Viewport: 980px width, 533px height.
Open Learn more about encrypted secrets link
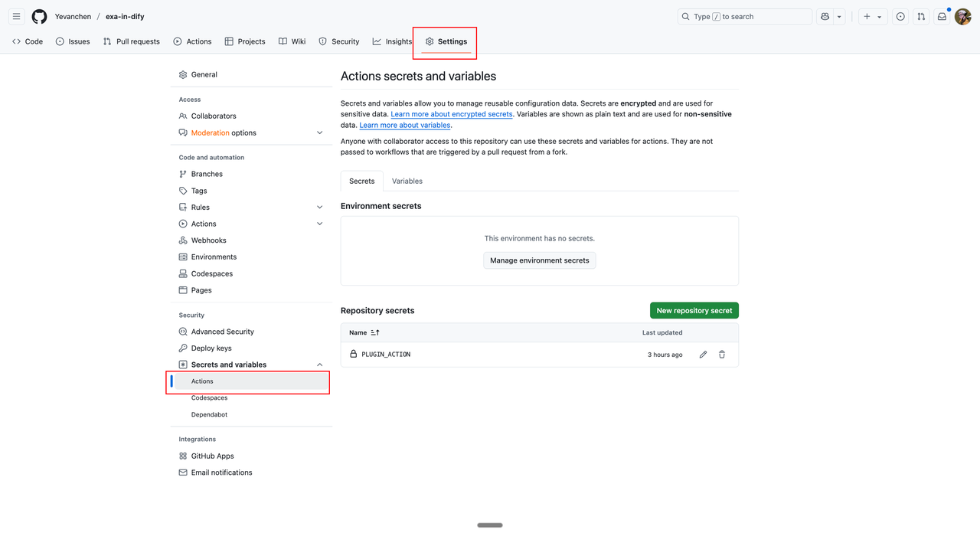[x=451, y=114]
